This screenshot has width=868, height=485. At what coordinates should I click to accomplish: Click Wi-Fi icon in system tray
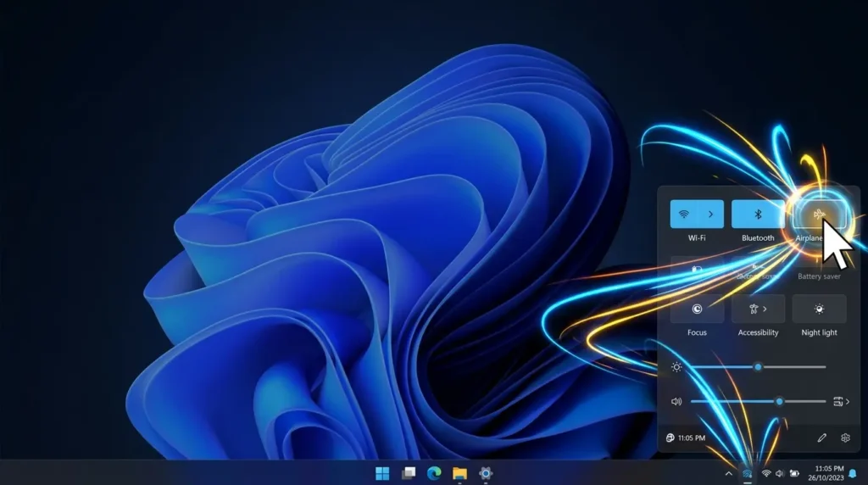tap(766, 473)
